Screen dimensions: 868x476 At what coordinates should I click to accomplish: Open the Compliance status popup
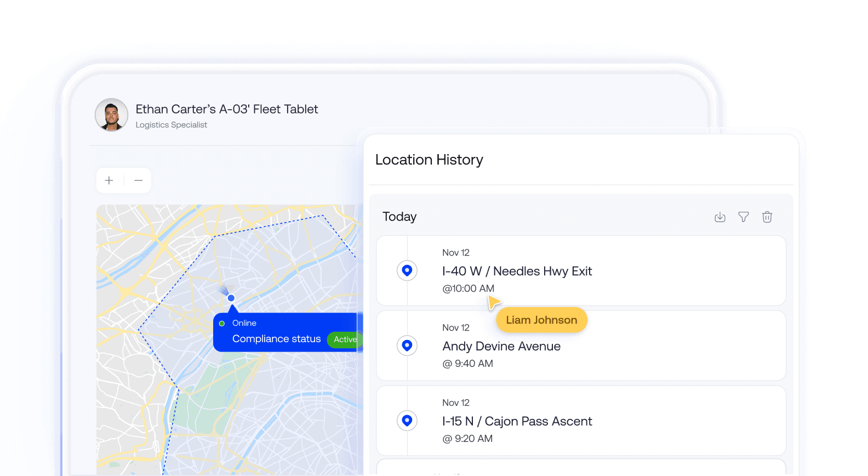click(x=277, y=338)
